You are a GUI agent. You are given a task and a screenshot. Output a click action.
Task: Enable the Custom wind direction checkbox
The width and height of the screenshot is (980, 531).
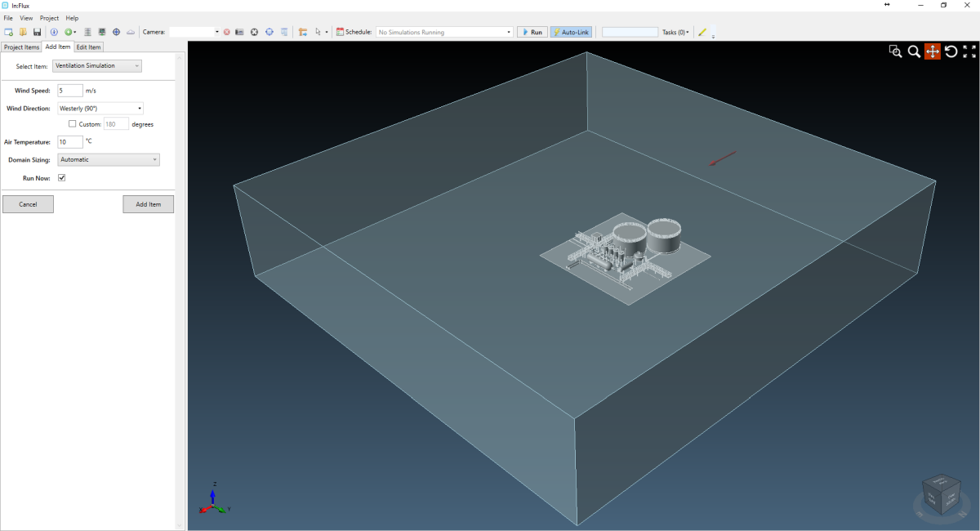point(73,124)
